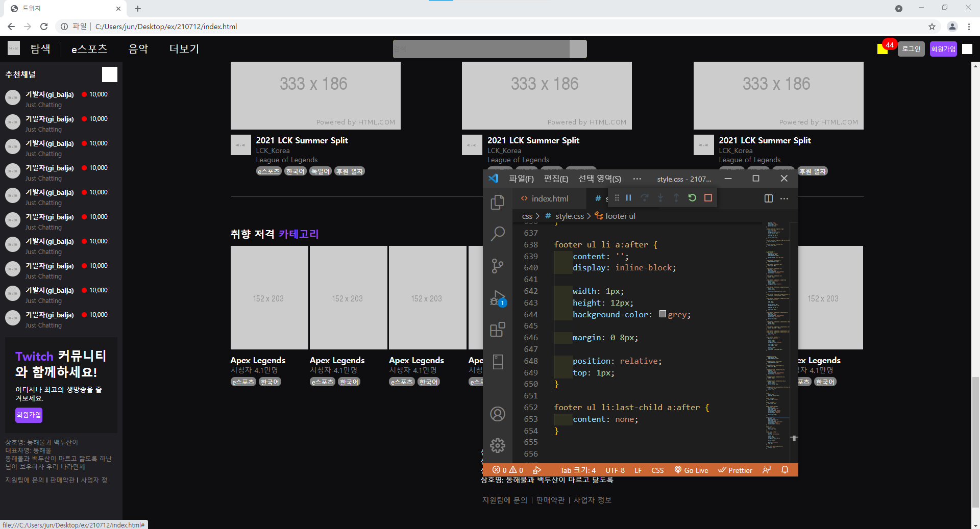Go back in the browser
The image size is (980, 529).
11,27
